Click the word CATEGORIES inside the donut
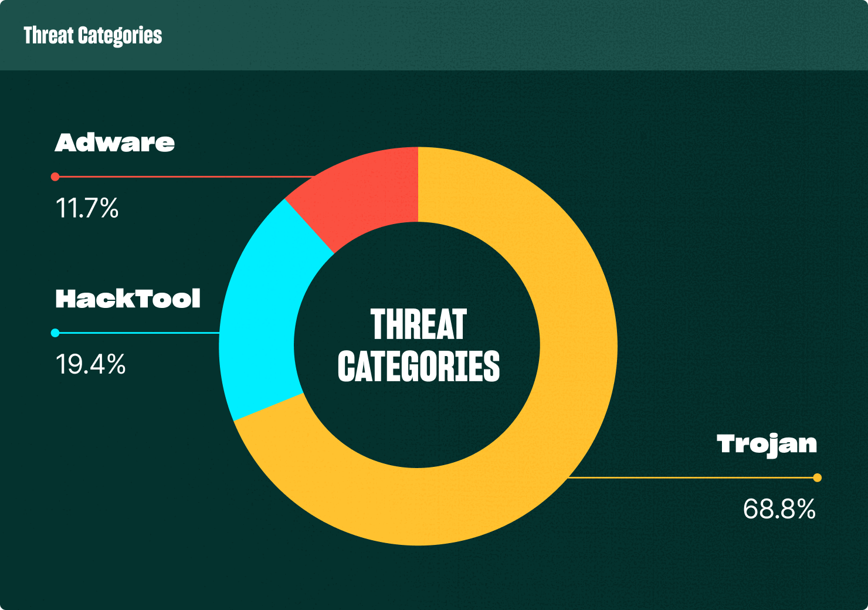The width and height of the screenshot is (868, 610). tap(418, 367)
